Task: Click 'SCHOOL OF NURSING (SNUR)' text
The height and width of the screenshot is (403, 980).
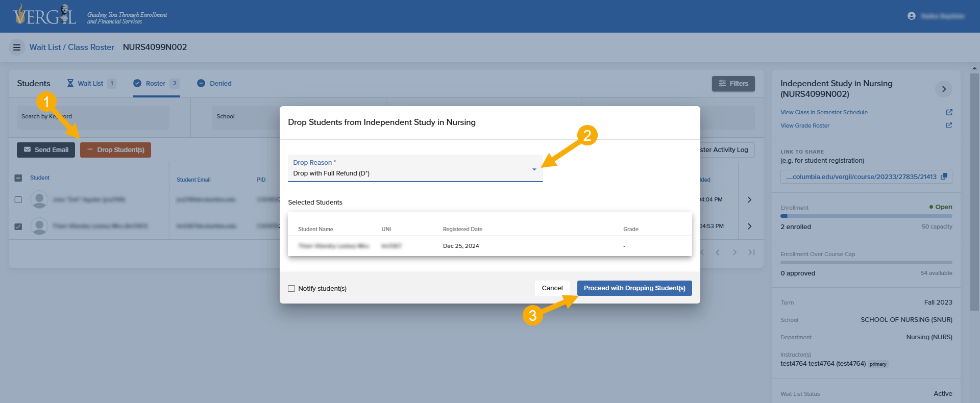Action: pyautogui.click(x=906, y=320)
